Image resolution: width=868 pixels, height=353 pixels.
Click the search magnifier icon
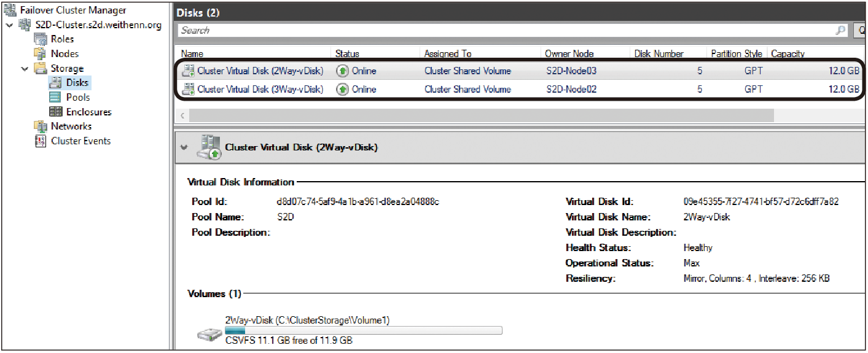(841, 30)
